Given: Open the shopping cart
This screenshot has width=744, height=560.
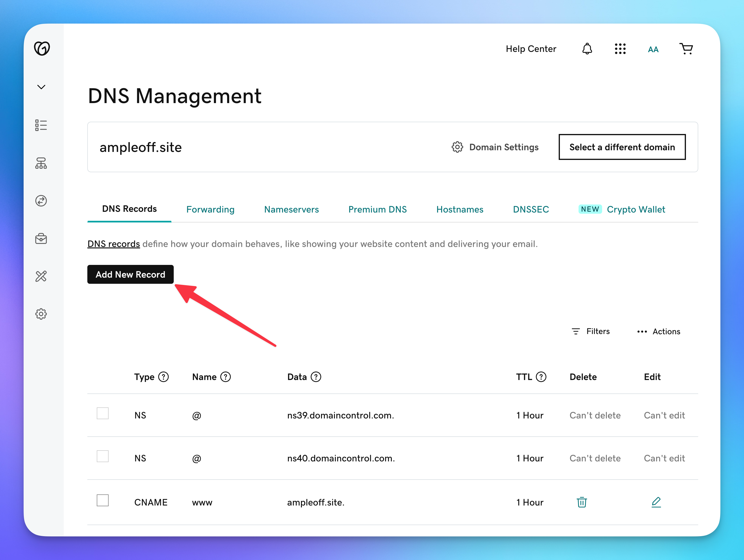Looking at the screenshot, I should [x=686, y=49].
